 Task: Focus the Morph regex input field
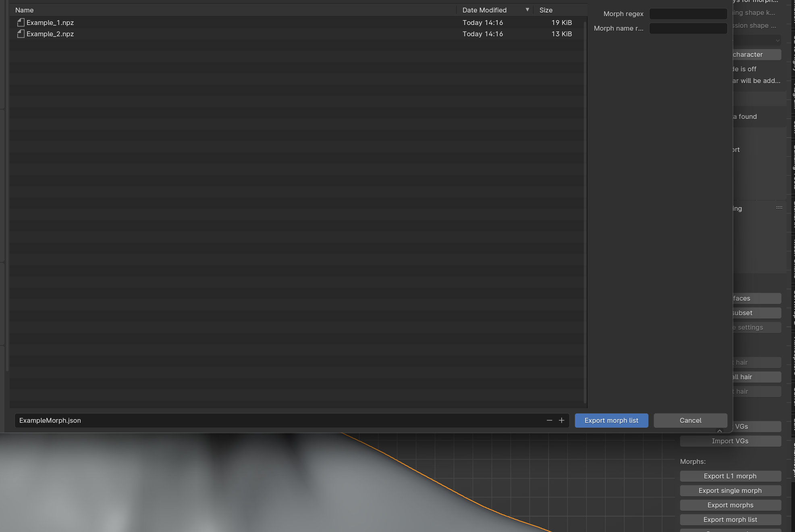point(688,14)
